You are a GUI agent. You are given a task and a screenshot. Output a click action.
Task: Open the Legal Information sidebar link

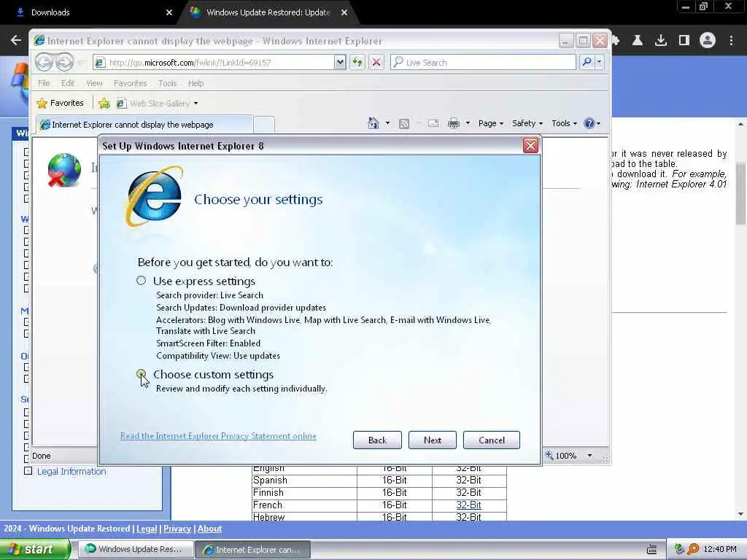(71, 472)
